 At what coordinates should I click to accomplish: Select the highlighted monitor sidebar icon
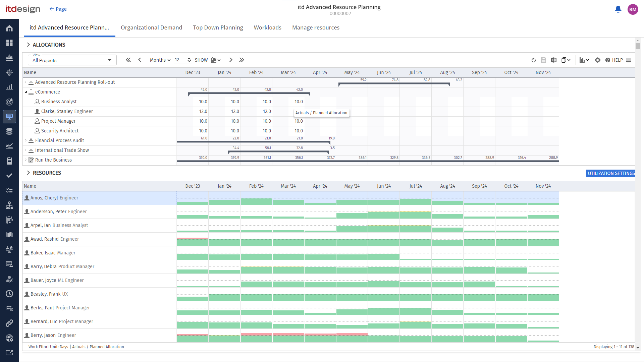9,117
